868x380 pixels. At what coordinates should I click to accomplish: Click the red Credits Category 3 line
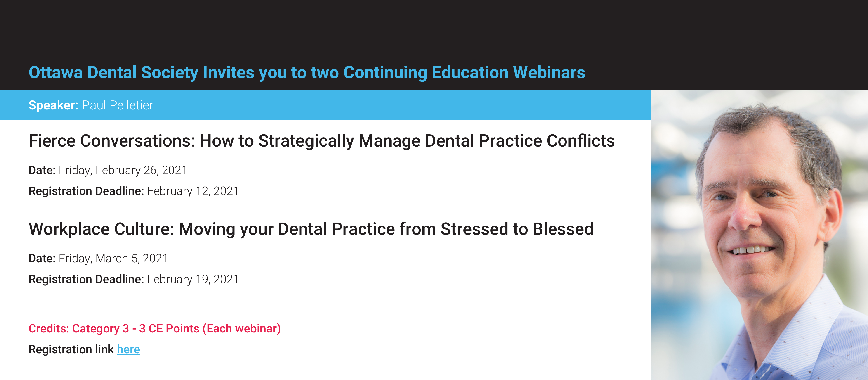[155, 329]
